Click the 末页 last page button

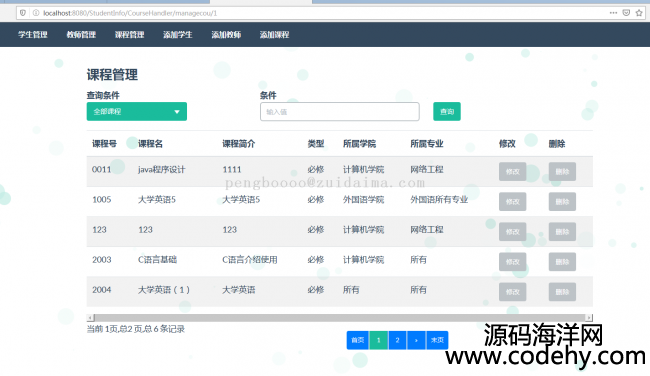coord(437,340)
